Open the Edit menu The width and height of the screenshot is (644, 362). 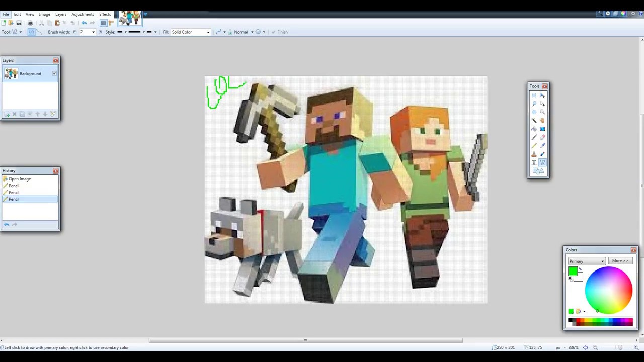17,14
